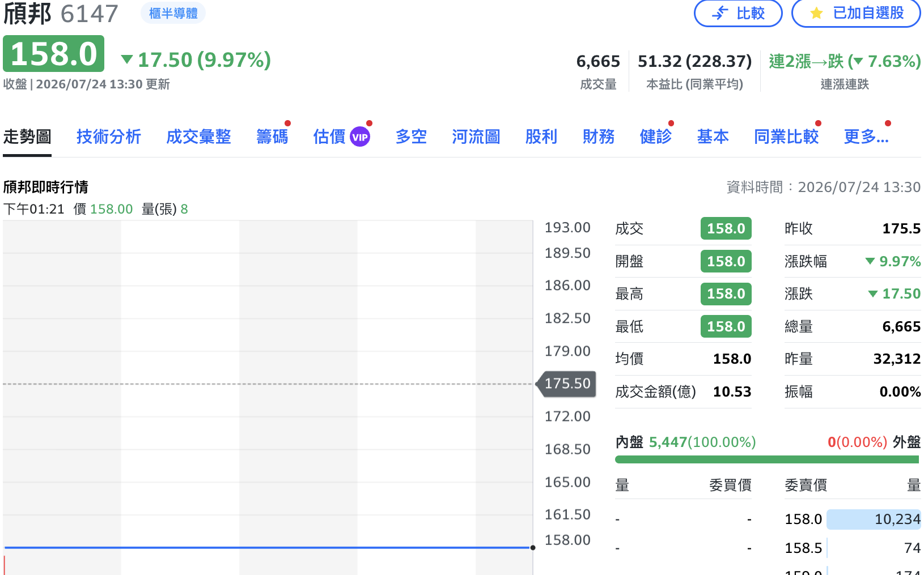Click the 6,665 成交量 value
This screenshot has width=924, height=575.
[598, 61]
